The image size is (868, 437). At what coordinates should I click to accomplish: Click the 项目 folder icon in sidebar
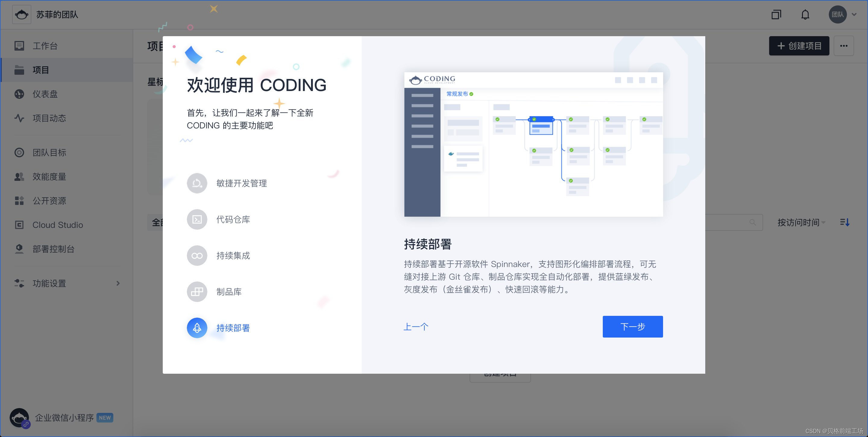tap(19, 70)
